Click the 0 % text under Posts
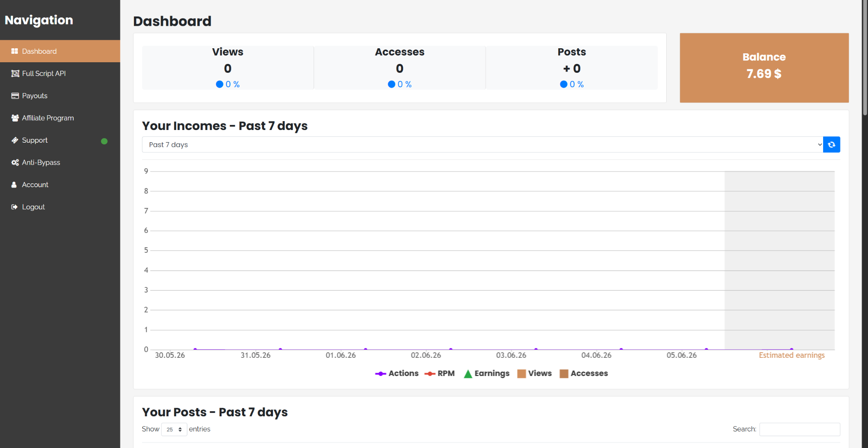The width and height of the screenshot is (868, 448). (x=577, y=84)
